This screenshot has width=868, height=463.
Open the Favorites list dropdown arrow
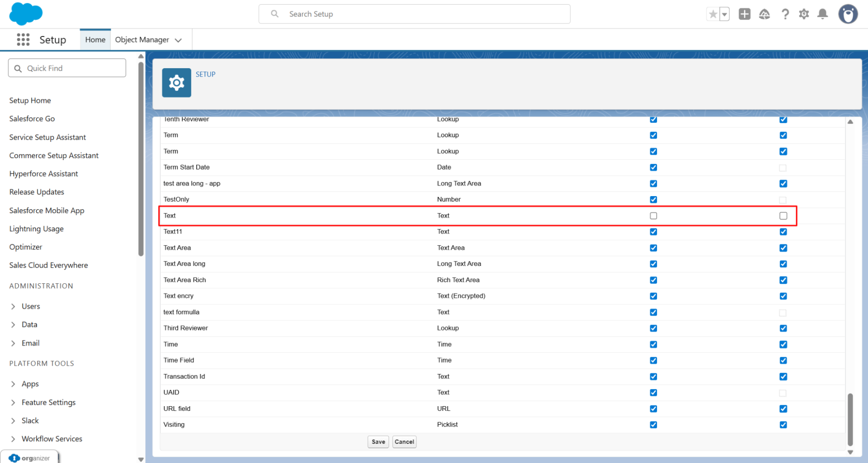(724, 14)
